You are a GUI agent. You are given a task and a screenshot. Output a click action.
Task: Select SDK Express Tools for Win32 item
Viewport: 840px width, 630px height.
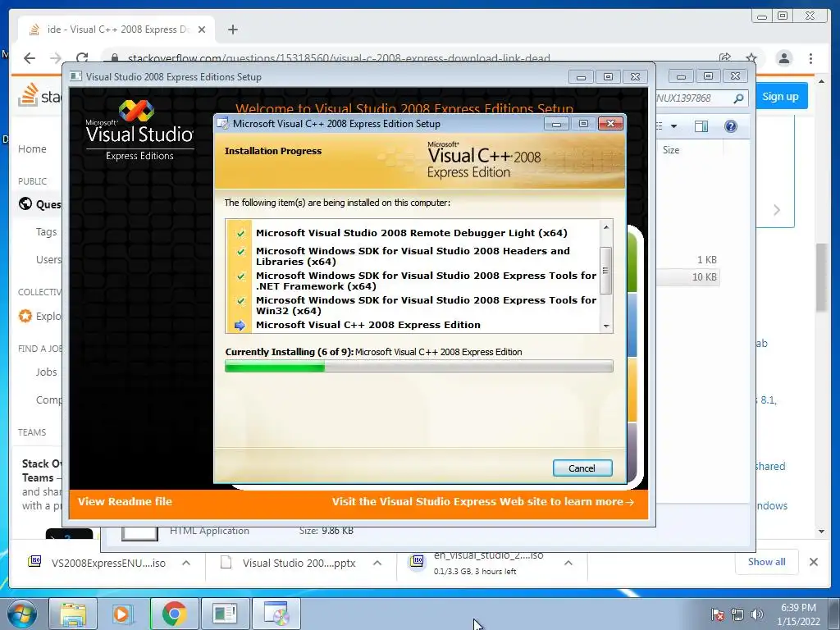coord(426,305)
